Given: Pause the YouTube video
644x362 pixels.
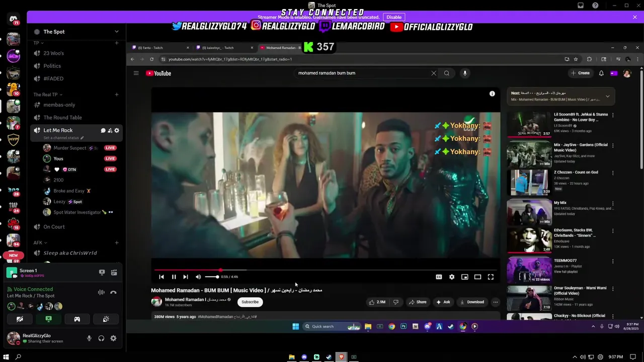Looking at the screenshot, I should pyautogui.click(x=174, y=277).
